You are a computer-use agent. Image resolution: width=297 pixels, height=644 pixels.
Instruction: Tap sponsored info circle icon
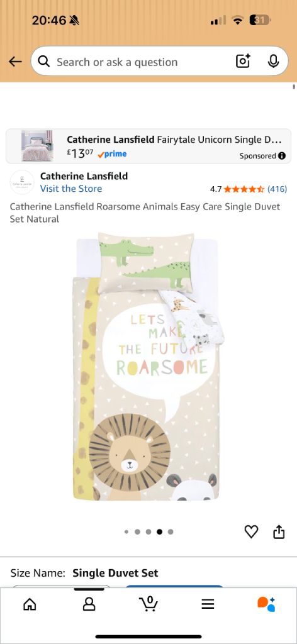[282, 156]
